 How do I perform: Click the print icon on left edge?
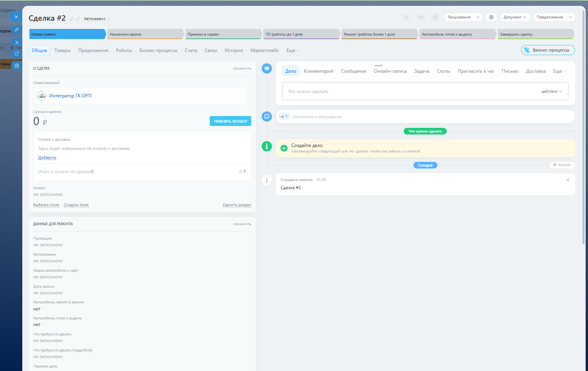pyautogui.click(x=16, y=66)
